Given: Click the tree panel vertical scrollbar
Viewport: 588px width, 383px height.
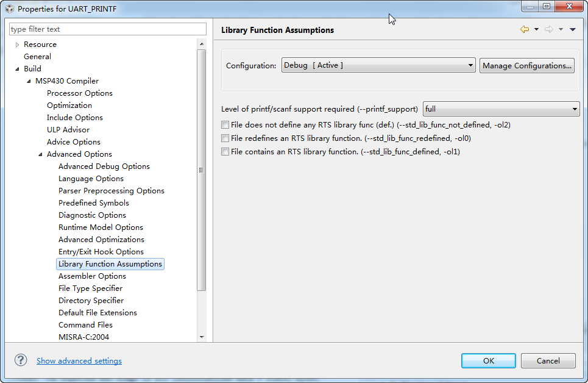Looking at the screenshot, I should pyautogui.click(x=202, y=171).
